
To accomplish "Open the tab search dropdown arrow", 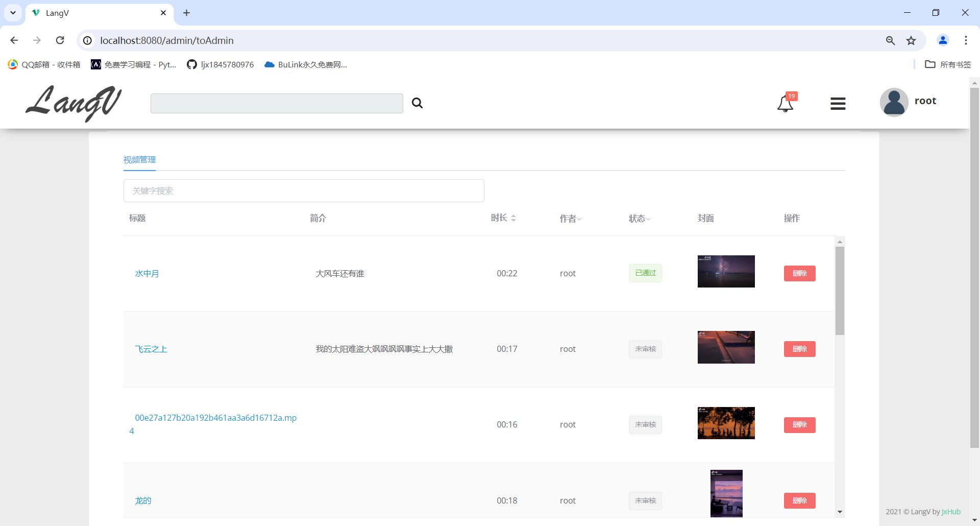I will [13, 13].
